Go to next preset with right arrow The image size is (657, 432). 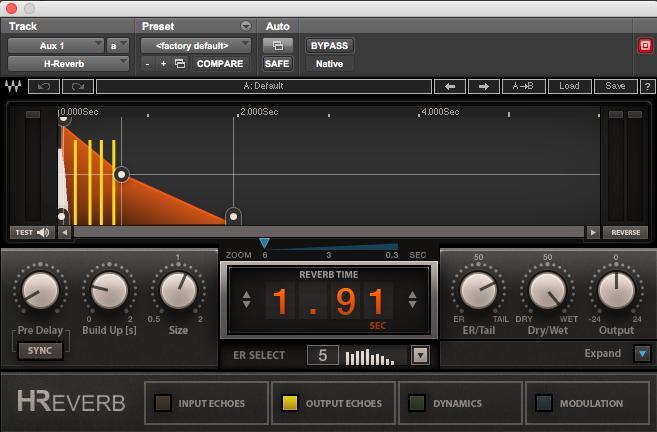click(x=484, y=86)
